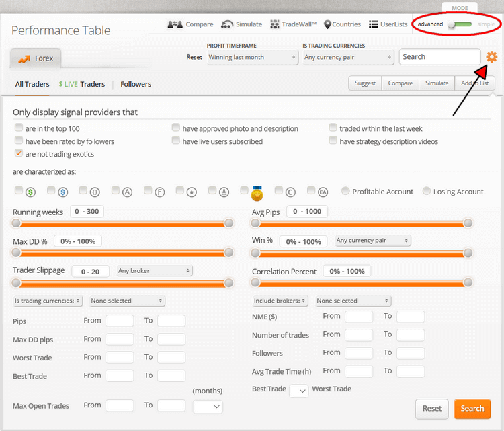Check 'have strategy description videos'
504x431 pixels.
click(333, 140)
